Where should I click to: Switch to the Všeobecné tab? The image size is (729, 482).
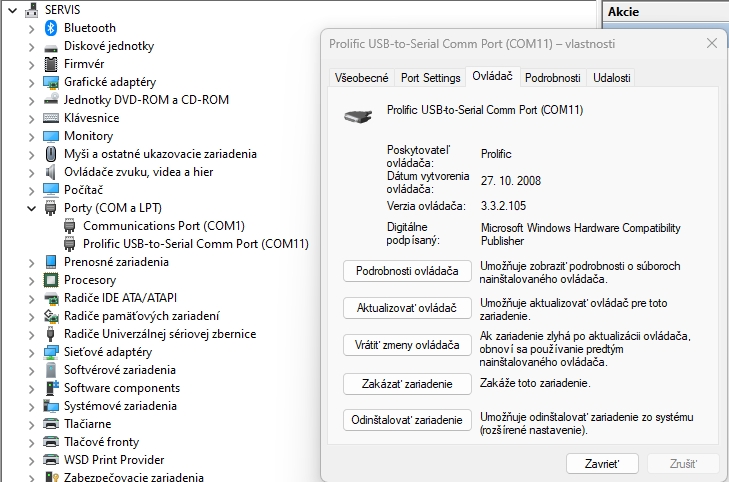coord(361,78)
